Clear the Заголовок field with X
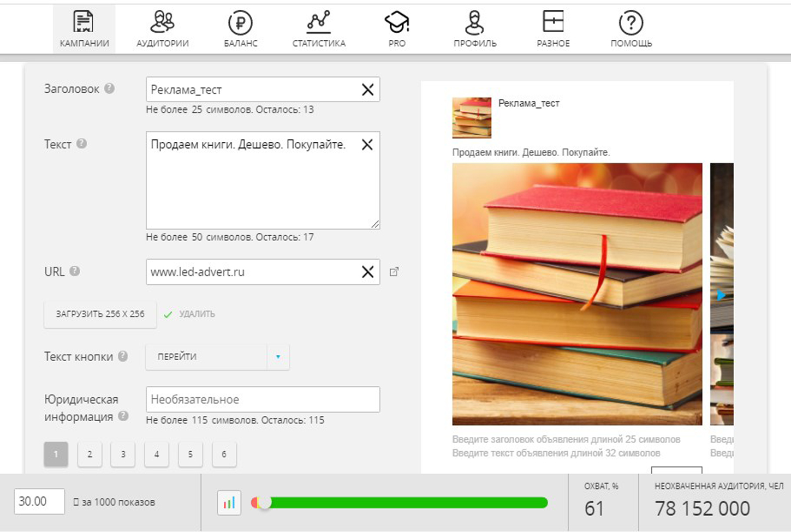The width and height of the screenshot is (791, 532). pyautogui.click(x=367, y=90)
